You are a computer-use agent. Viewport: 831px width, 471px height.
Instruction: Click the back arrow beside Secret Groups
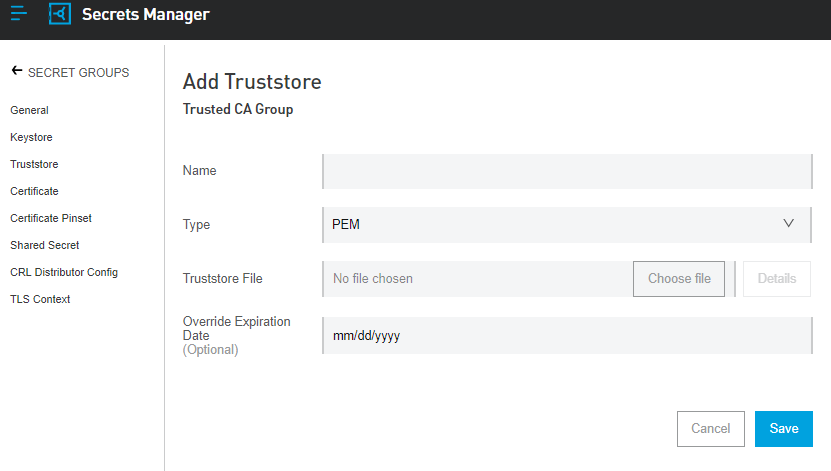click(16, 72)
